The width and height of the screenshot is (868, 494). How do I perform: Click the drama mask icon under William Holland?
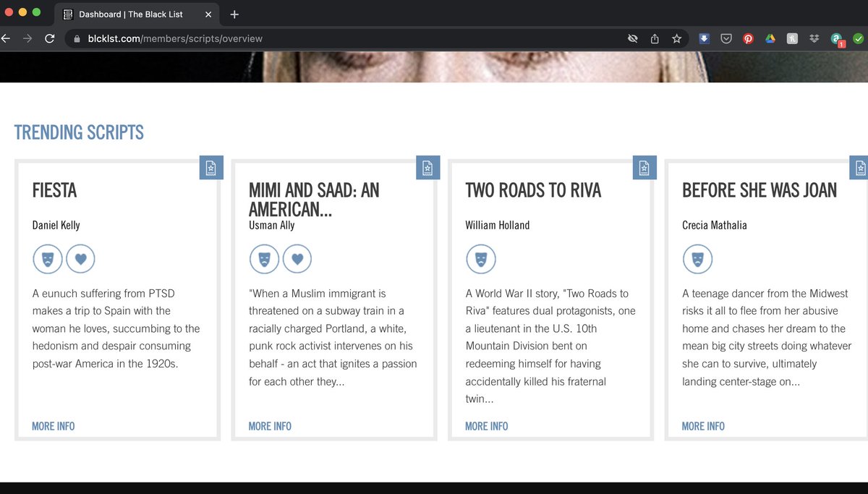click(481, 259)
